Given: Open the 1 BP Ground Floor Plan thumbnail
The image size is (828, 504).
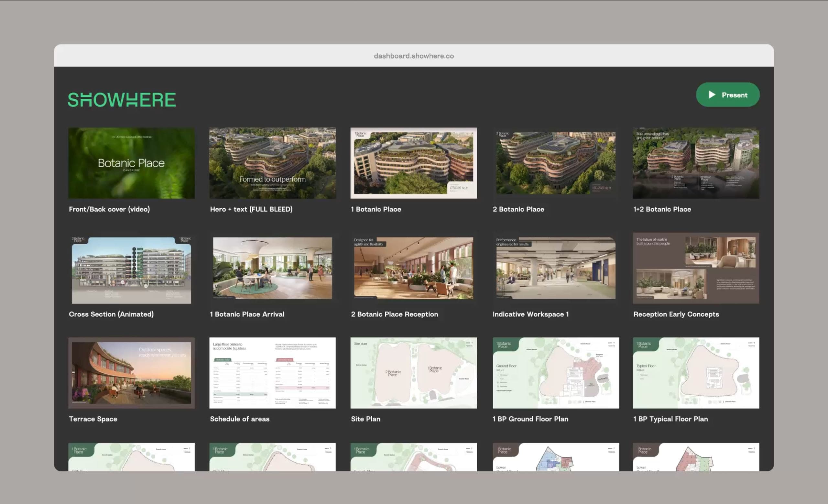Looking at the screenshot, I should (556, 373).
